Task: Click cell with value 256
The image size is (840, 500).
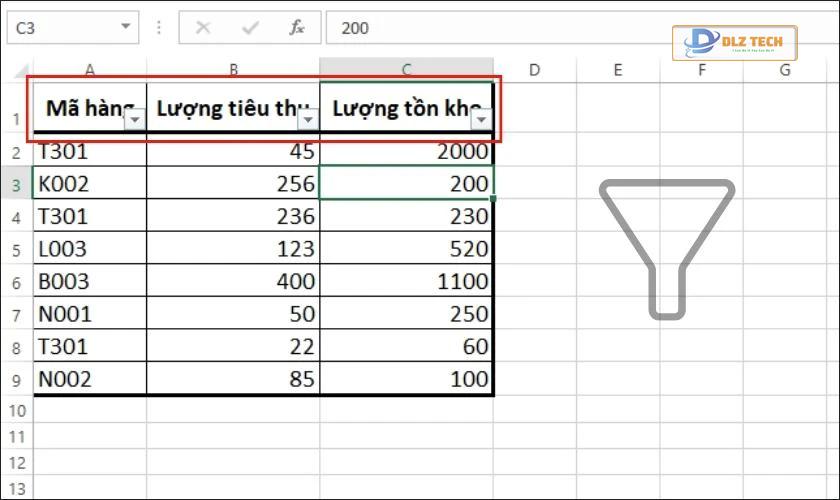Action: [x=233, y=183]
